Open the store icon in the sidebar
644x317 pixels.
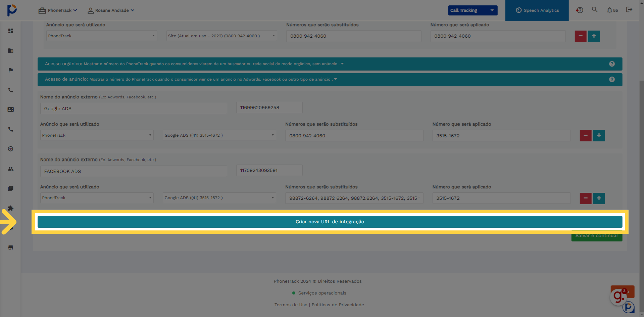coord(11,247)
